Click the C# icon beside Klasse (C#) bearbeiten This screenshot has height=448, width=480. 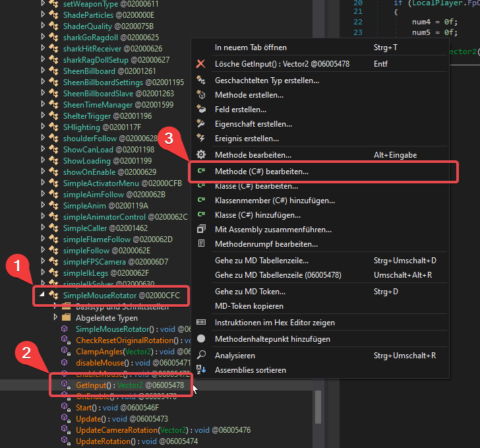click(201, 187)
